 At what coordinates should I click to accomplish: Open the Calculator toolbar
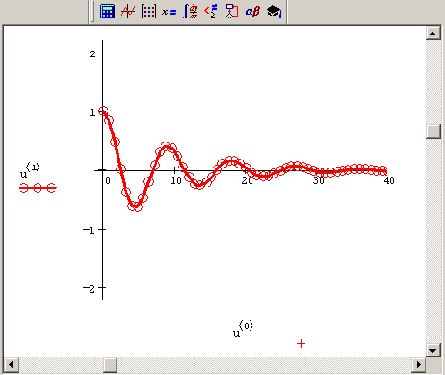[107, 11]
